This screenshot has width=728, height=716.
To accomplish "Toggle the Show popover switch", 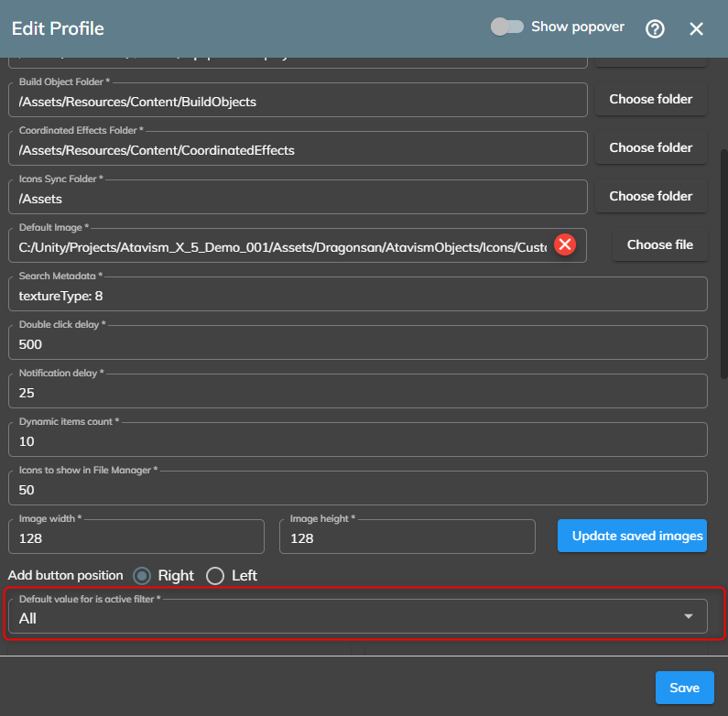I will 506,27.
